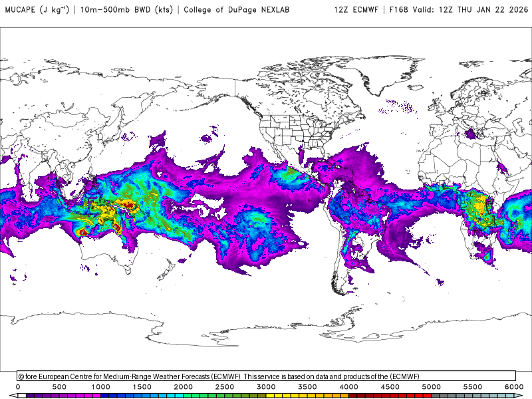This screenshot has height=399, width=532.
Task: Click the F168 Valid 12Z THU JAN 22 2026 text
Action: [459, 9]
